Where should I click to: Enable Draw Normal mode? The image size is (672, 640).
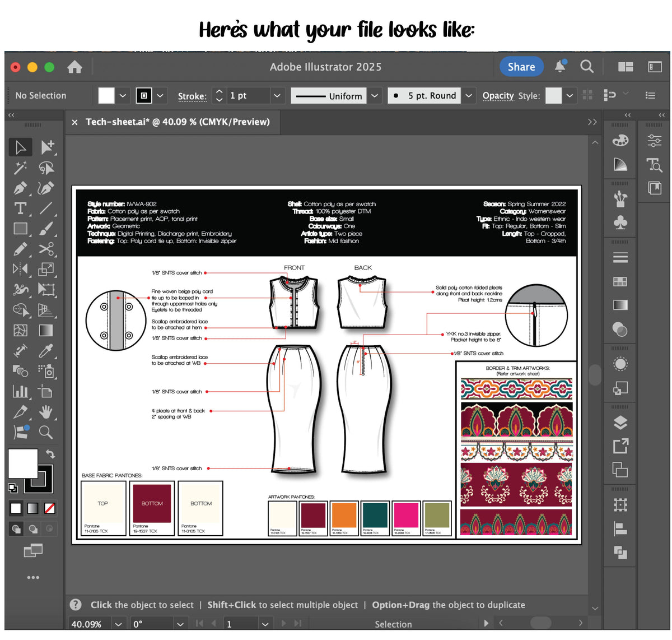[x=16, y=528]
